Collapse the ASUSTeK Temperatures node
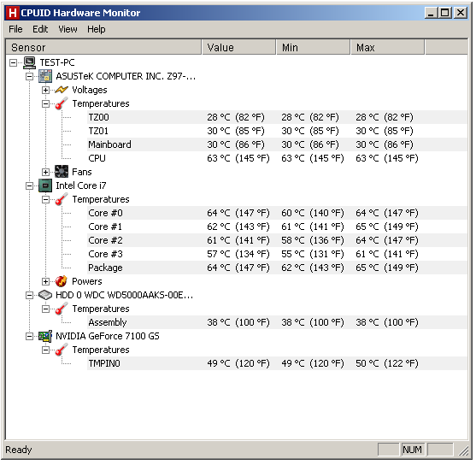Image resolution: width=476 pixels, height=465 pixels. click(45, 104)
